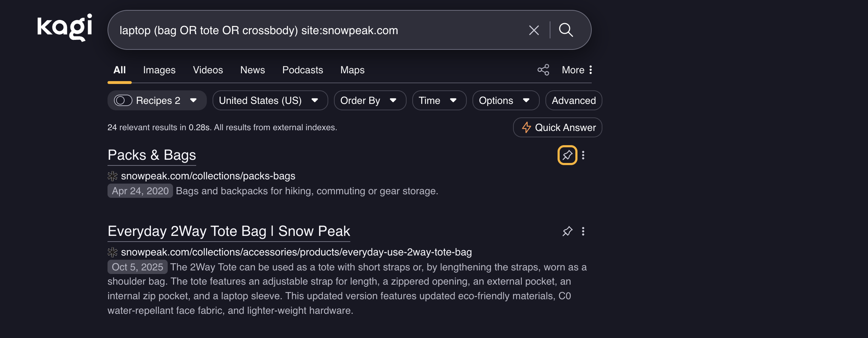Click the share results icon
This screenshot has height=338, width=868.
[543, 70]
